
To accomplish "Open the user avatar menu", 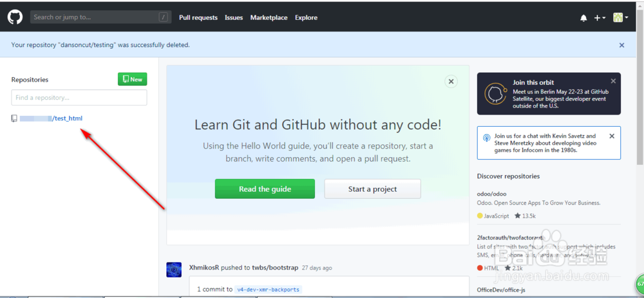I will tap(620, 17).
